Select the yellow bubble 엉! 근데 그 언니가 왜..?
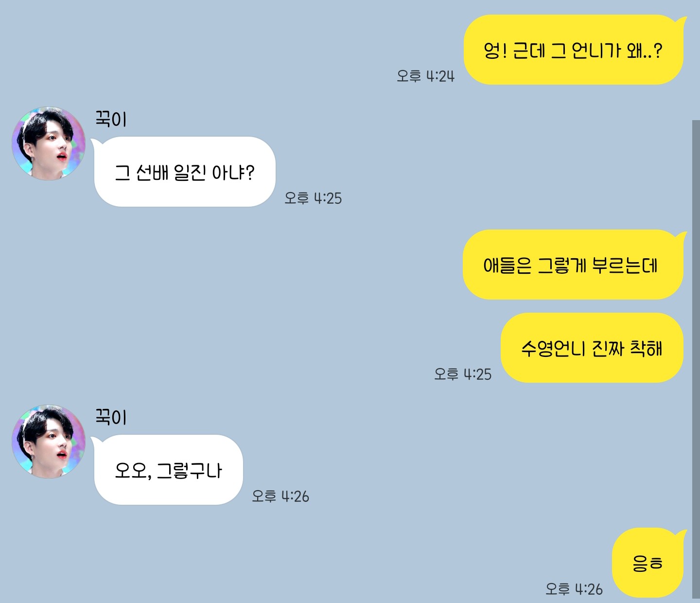 pos(574,50)
